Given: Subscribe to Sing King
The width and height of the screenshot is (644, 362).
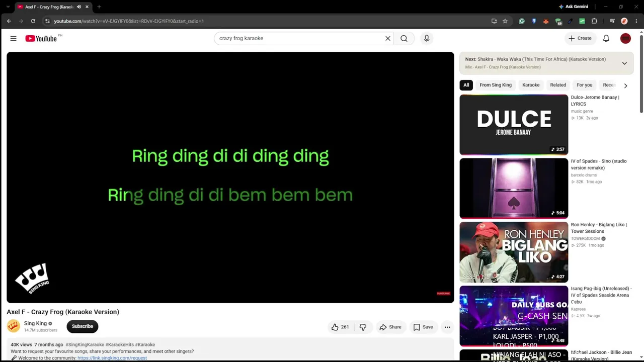Looking at the screenshot, I should (x=83, y=326).
